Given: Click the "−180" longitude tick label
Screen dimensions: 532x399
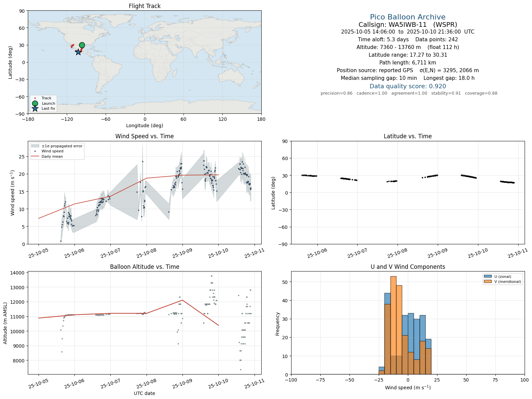Looking at the screenshot, I should point(28,119).
